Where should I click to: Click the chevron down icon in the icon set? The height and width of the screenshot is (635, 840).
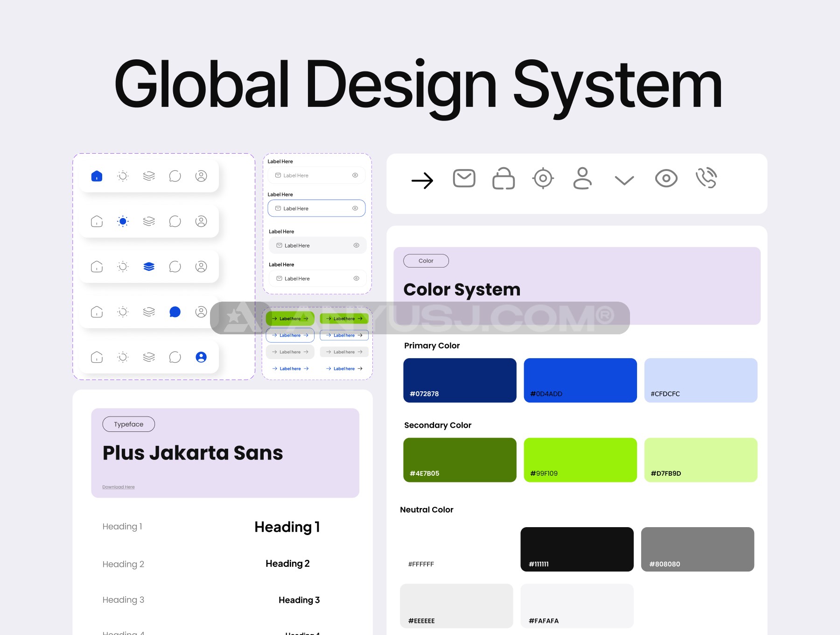[624, 180]
